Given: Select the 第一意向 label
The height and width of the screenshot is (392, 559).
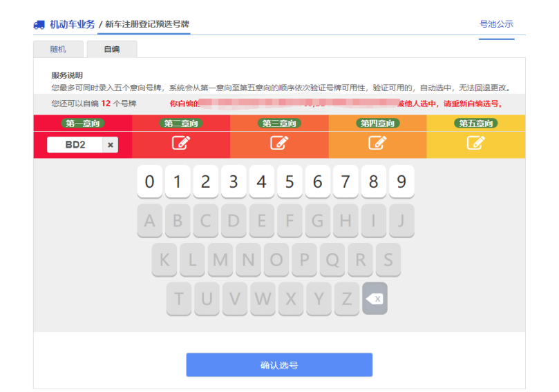Looking at the screenshot, I should [x=83, y=123].
